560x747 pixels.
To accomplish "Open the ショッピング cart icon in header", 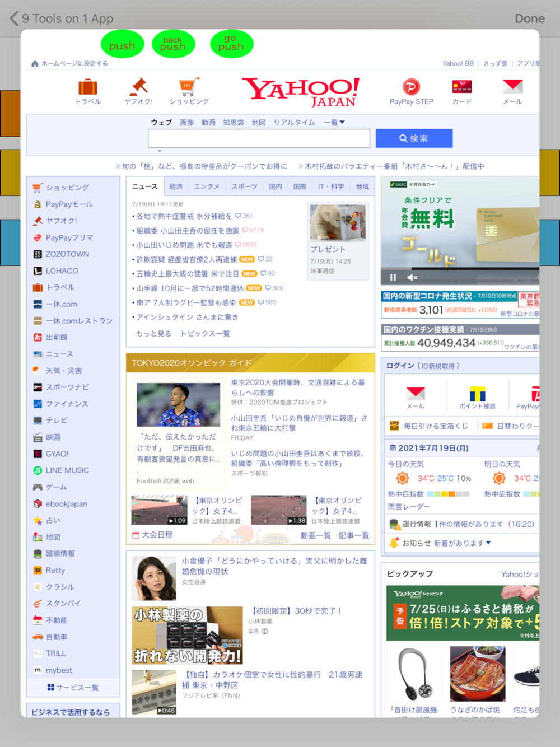I will click(x=189, y=87).
